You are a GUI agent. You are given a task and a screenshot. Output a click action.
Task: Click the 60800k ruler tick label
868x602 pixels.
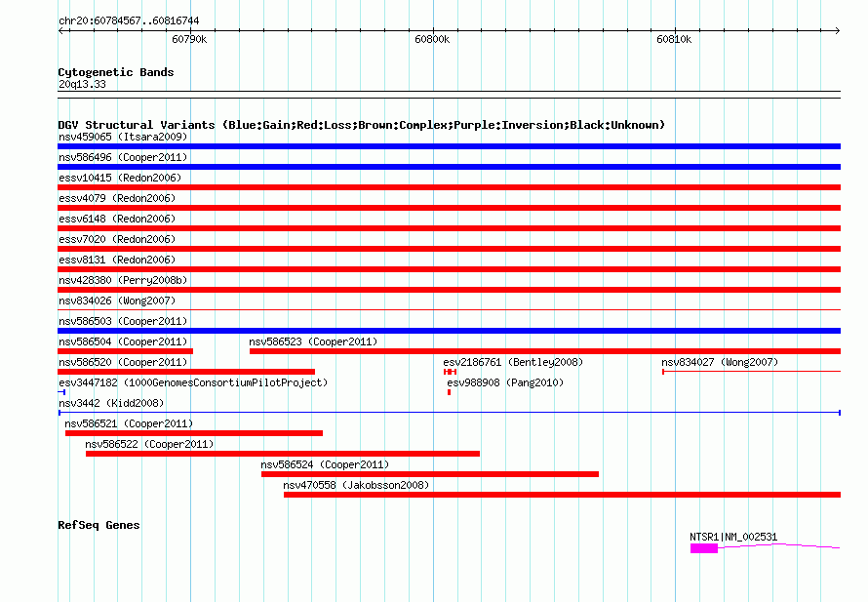coord(432,39)
